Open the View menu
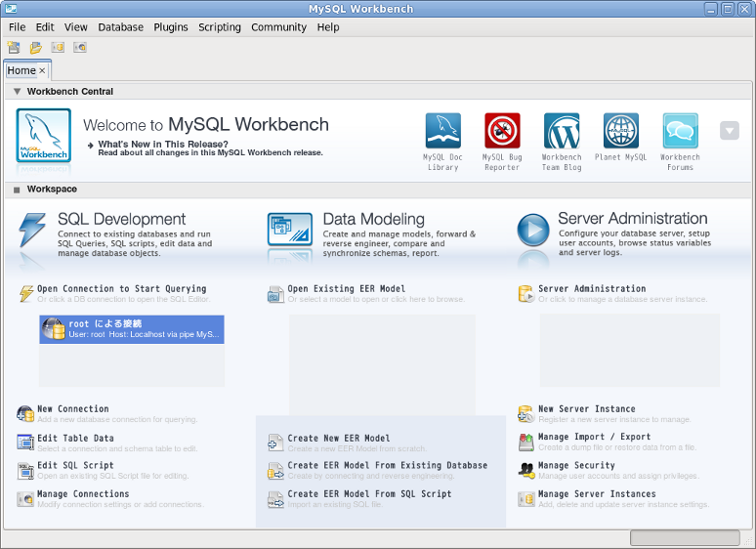 click(75, 27)
